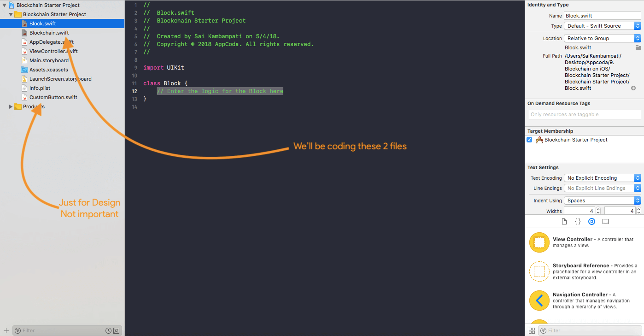This screenshot has height=336, width=644.
Task: Open the Type dropdown showing Swift Source
Action: (602, 26)
